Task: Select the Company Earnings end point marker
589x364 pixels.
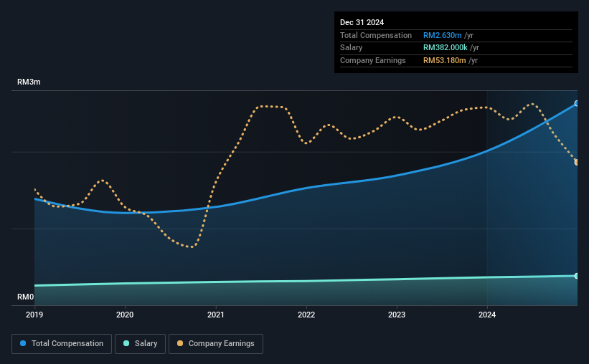Action: 576,163
